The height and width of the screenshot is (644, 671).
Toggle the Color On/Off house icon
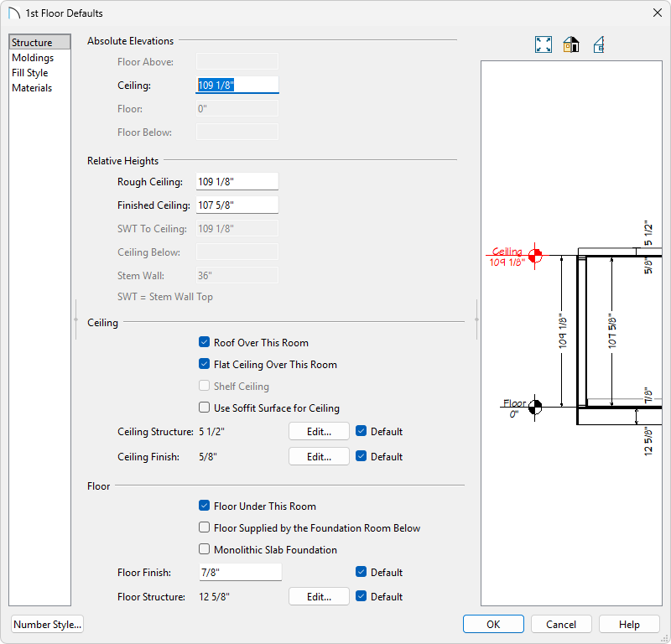571,44
